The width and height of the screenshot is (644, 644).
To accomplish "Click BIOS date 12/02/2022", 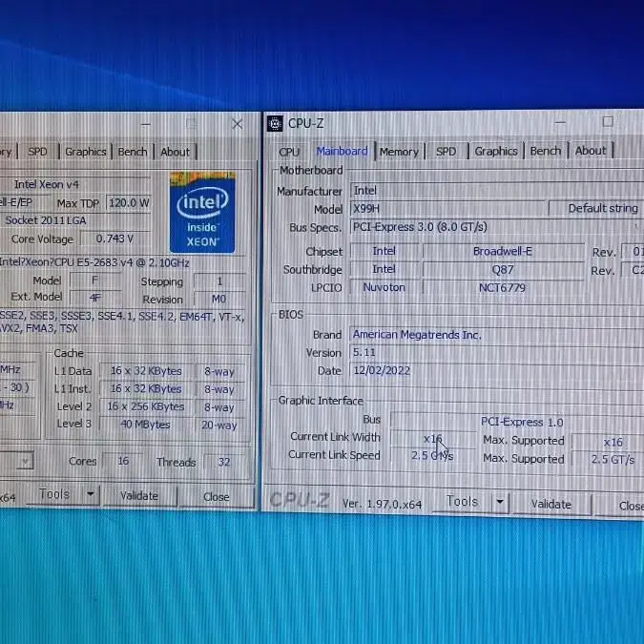I will coord(496,370).
